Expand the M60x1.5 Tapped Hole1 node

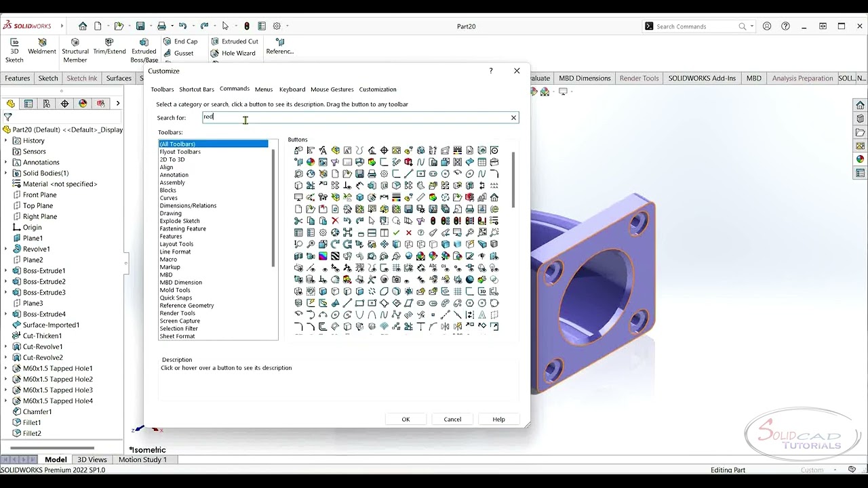(x=6, y=368)
